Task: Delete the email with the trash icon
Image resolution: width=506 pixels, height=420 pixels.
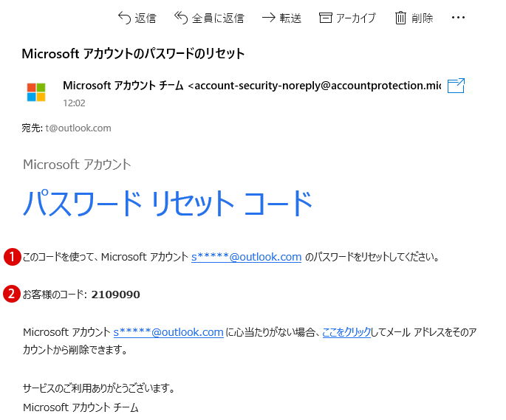Action: coord(400,18)
